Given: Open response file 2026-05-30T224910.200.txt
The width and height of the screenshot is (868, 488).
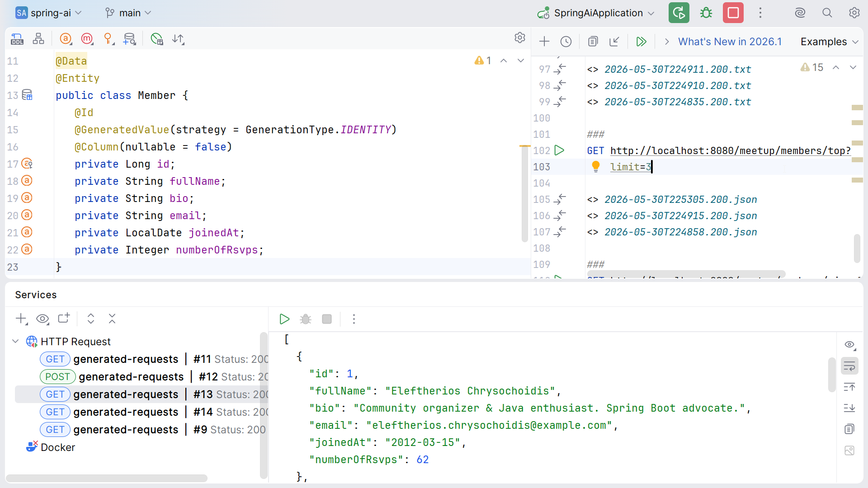Looking at the screenshot, I should tap(678, 85).
